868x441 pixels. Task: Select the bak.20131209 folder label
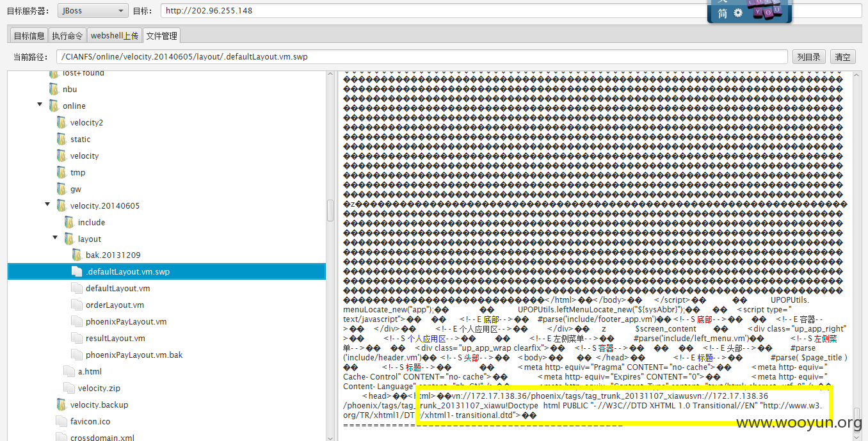point(113,255)
